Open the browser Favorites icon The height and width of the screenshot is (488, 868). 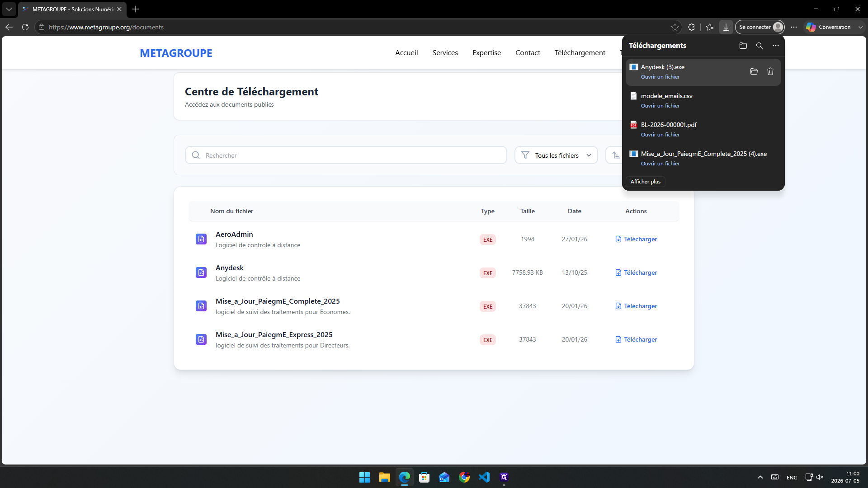pos(710,27)
